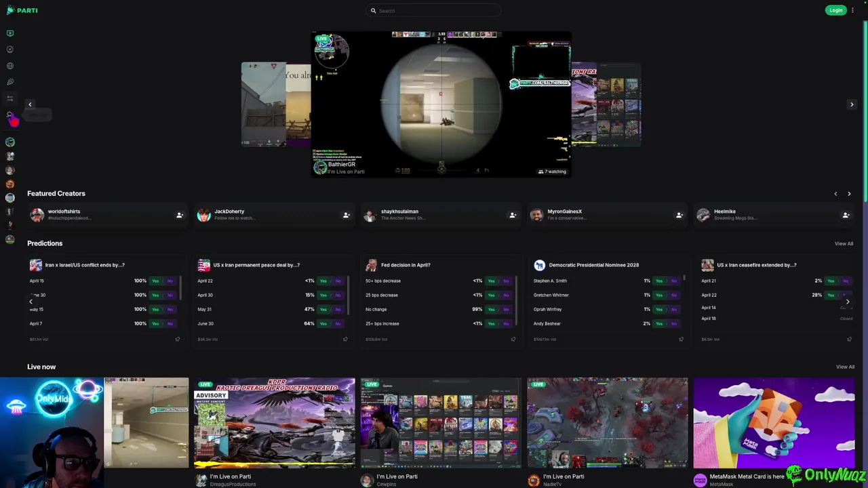Open the fourth orange channel avatar in sidebar
Image resolution: width=868 pixels, height=488 pixels.
pos(10,184)
